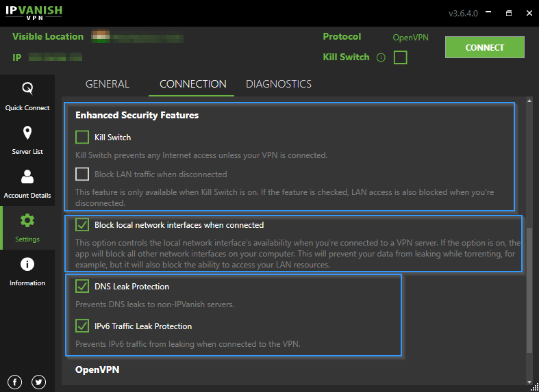This screenshot has width=539, height=392.
Task: Open the Facebook icon link
Action: coord(15,382)
